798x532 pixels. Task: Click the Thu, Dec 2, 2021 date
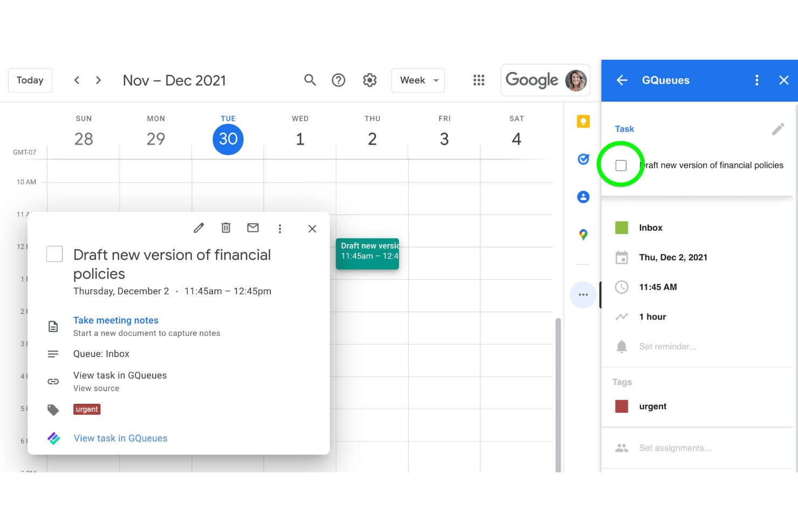click(673, 258)
